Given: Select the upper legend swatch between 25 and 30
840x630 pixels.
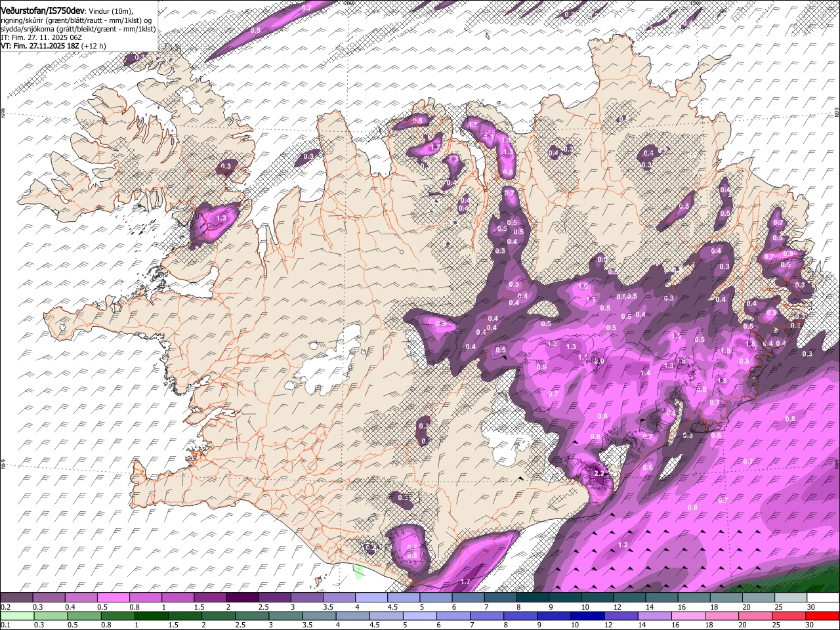Looking at the screenshot, I should click(x=791, y=598).
